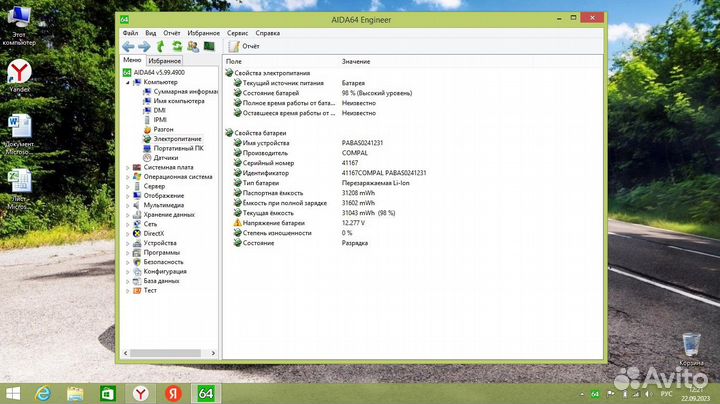Click the Устройства tree icon
720x404 pixels.
tap(137, 243)
